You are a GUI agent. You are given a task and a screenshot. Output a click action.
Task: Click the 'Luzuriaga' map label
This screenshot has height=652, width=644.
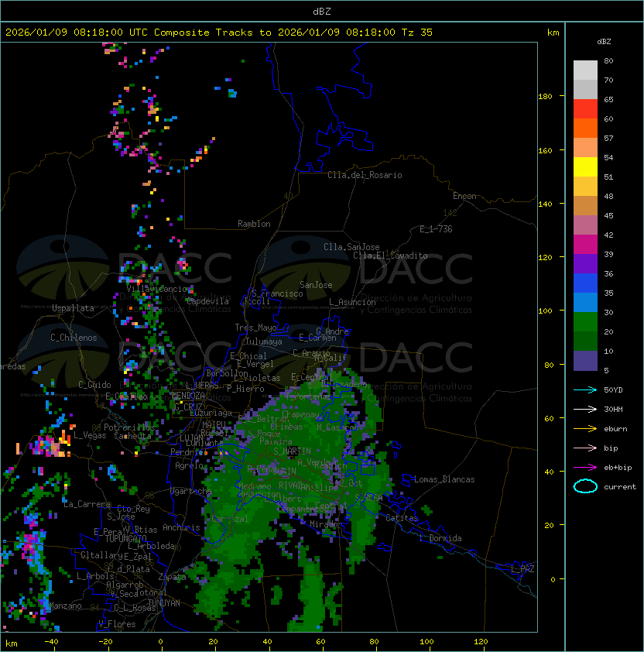tap(211, 413)
